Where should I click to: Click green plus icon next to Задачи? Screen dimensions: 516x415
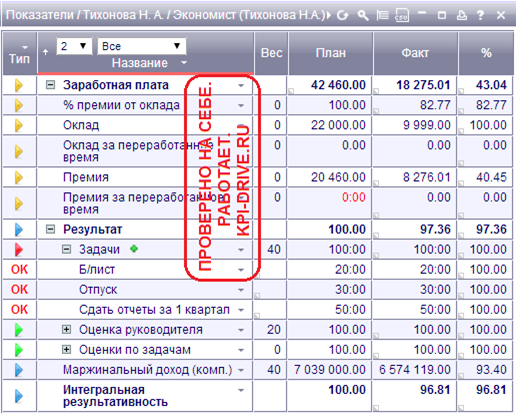[x=134, y=249]
